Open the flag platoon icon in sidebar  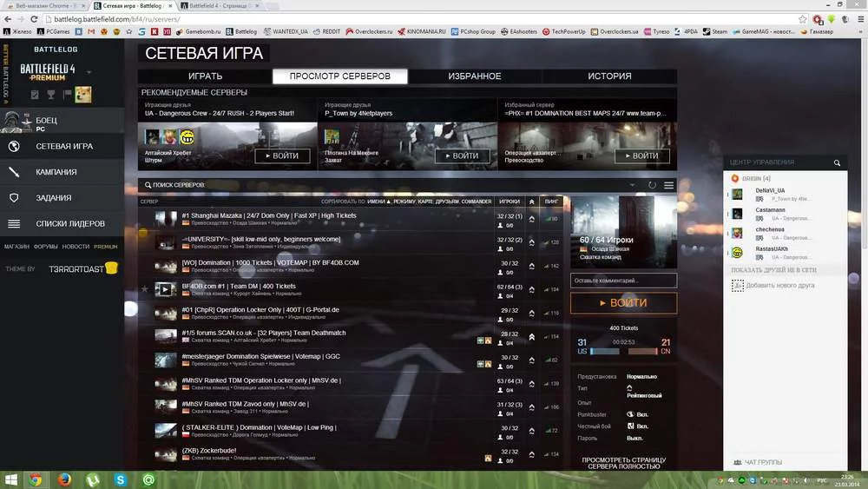pos(67,95)
